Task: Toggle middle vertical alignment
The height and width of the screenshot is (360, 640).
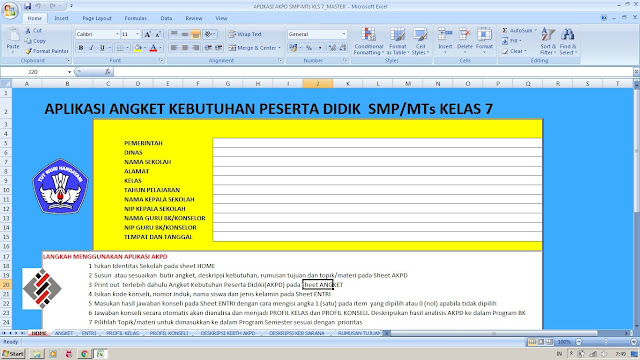Action: pyautogui.click(x=185, y=34)
